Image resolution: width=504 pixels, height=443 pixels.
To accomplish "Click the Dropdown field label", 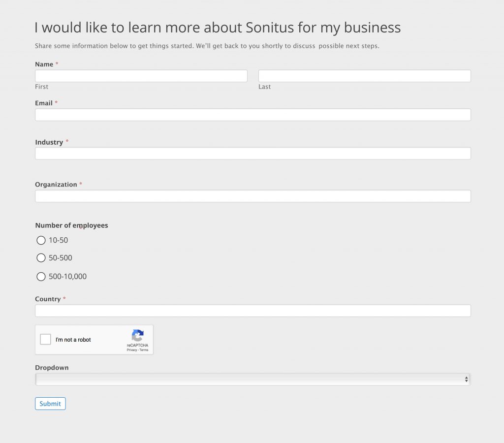I will point(52,367).
